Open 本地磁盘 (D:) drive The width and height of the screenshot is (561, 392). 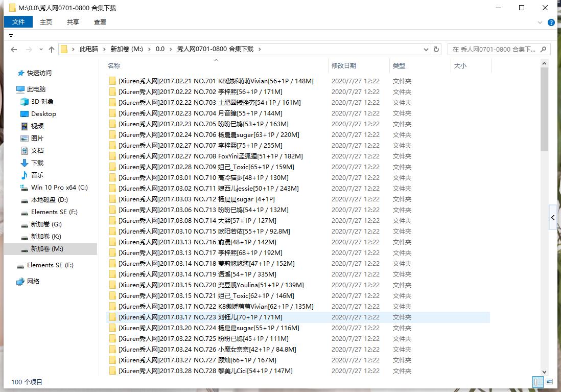point(50,200)
